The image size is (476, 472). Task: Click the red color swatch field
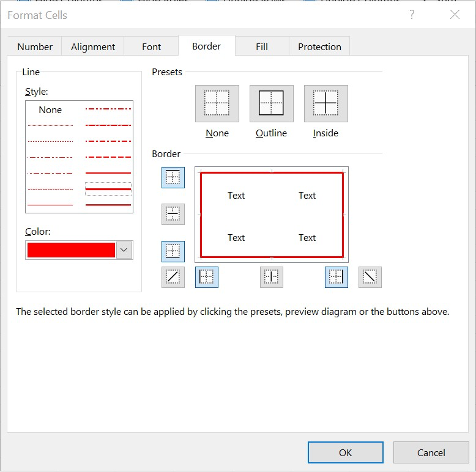click(71, 250)
